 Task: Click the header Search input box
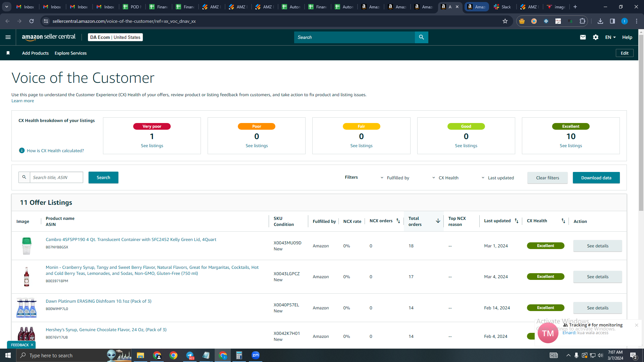click(354, 37)
